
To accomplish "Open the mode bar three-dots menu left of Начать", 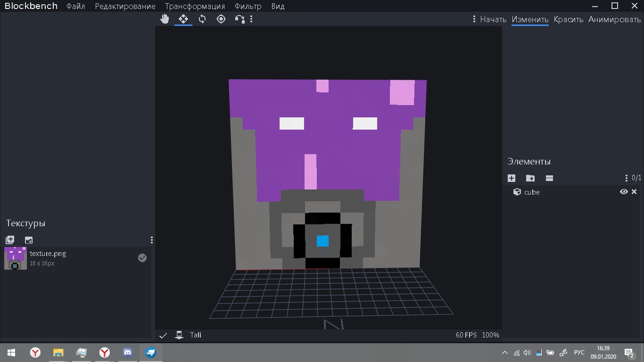I will tap(474, 19).
